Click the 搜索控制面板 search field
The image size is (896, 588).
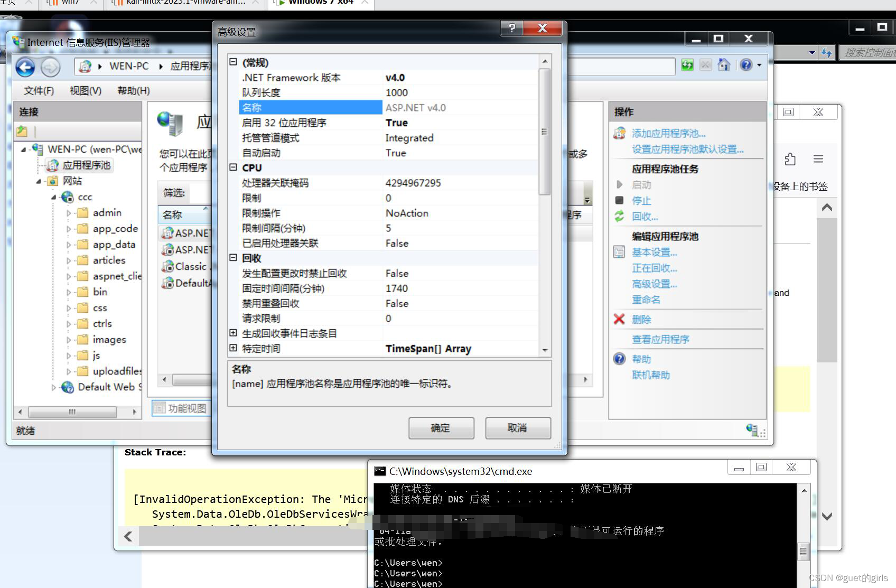tap(868, 52)
